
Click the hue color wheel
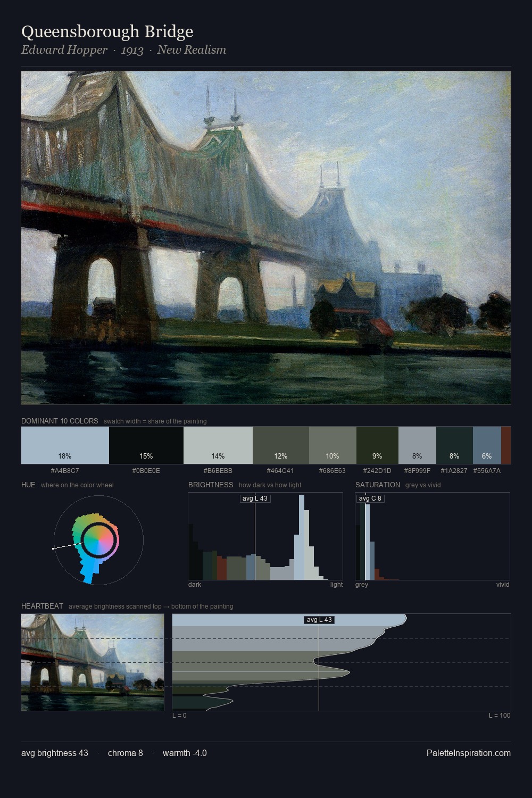98,540
